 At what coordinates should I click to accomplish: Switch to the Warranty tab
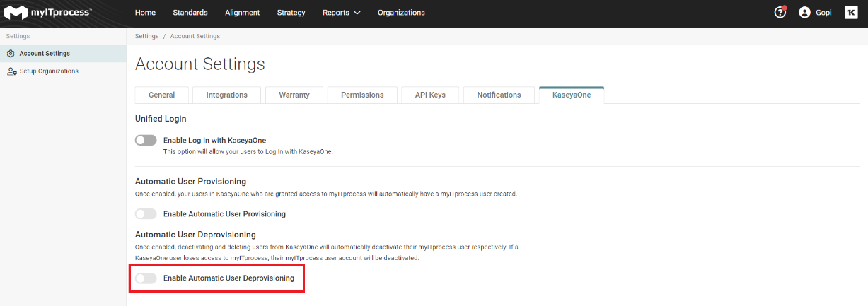point(294,95)
